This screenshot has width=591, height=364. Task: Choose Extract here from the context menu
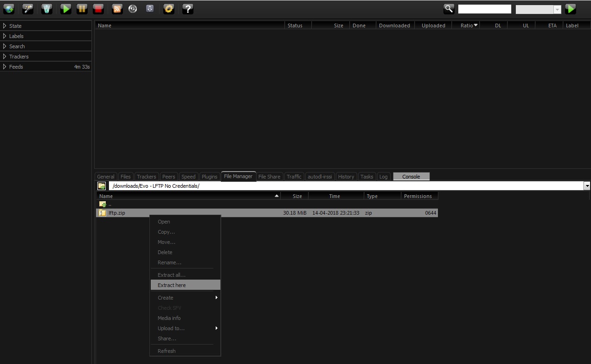171,285
